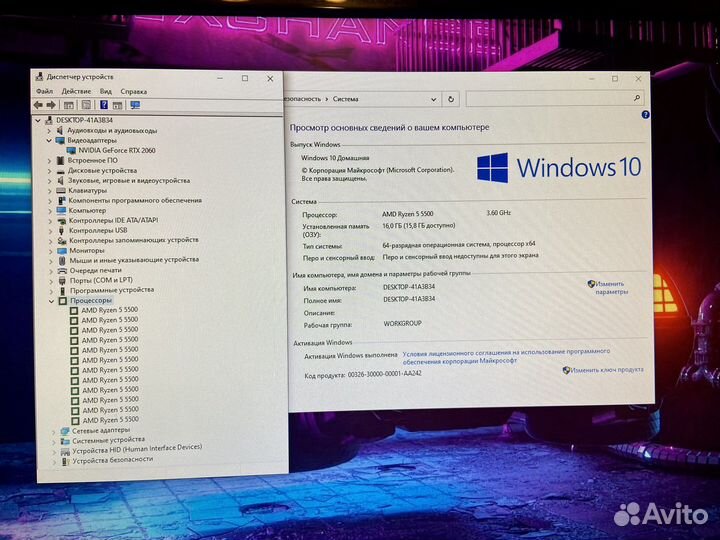Click the Аудиовходы и аудиовыходы speaker icon
Image resolution: width=720 pixels, height=540 pixels.
tap(60, 130)
